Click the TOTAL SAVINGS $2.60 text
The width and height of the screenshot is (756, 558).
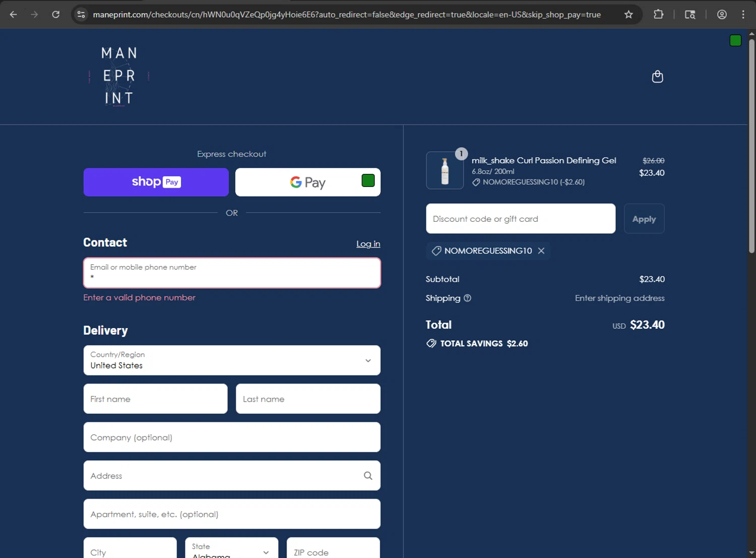(x=484, y=343)
